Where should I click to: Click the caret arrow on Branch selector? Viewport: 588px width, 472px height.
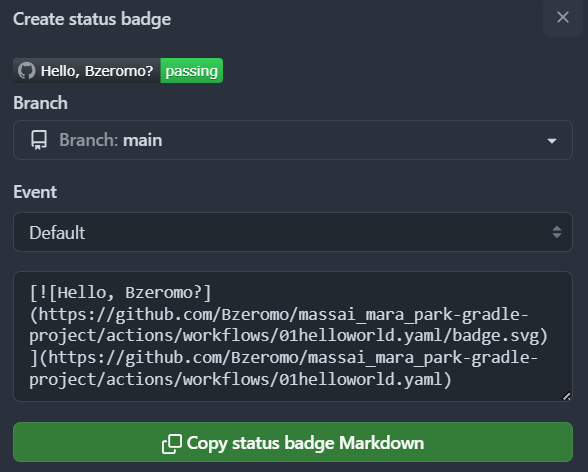coord(552,141)
